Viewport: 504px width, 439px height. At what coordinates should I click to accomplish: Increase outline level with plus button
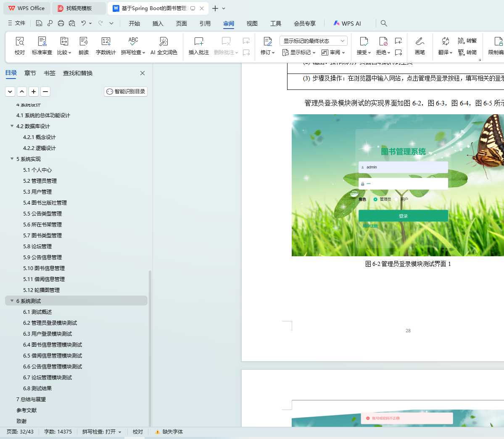pyautogui.click(x=34, y=92)
